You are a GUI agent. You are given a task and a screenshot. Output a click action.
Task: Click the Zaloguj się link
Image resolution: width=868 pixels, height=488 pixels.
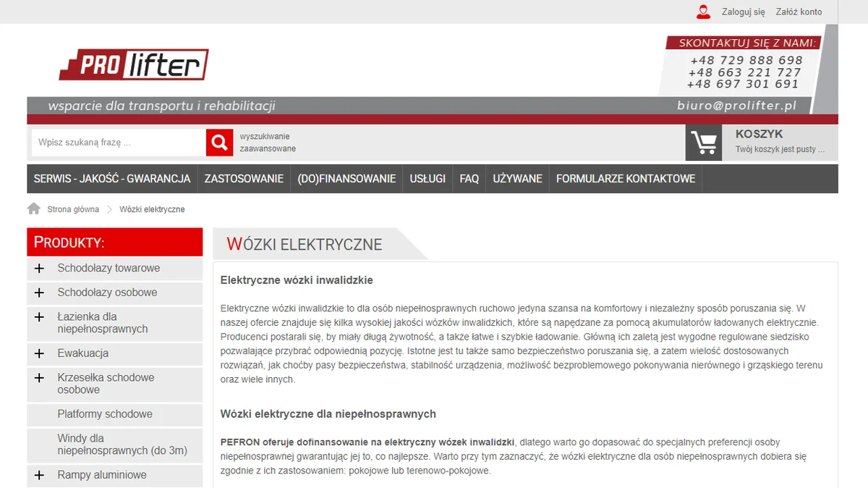tap(743, 12)
